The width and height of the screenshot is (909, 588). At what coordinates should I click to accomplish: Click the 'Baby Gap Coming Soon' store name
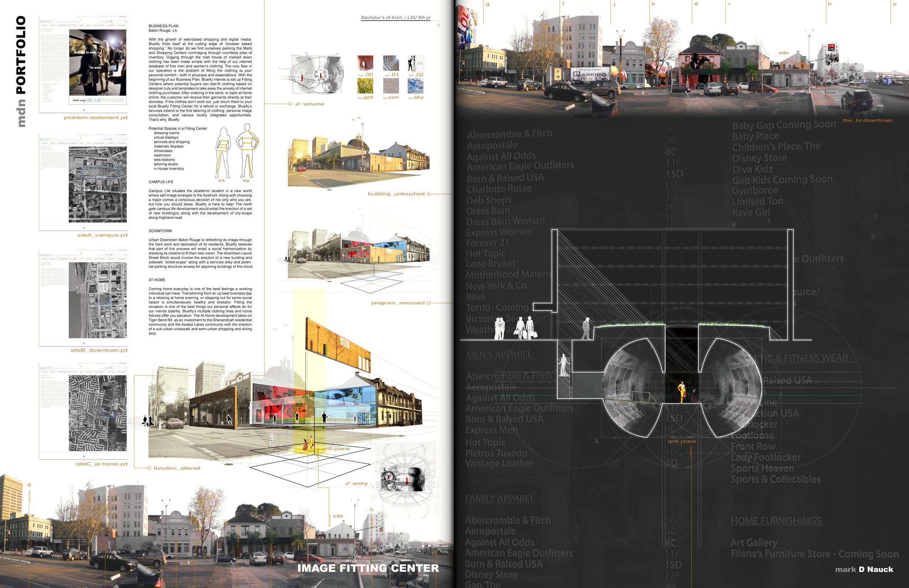point(784,125)
